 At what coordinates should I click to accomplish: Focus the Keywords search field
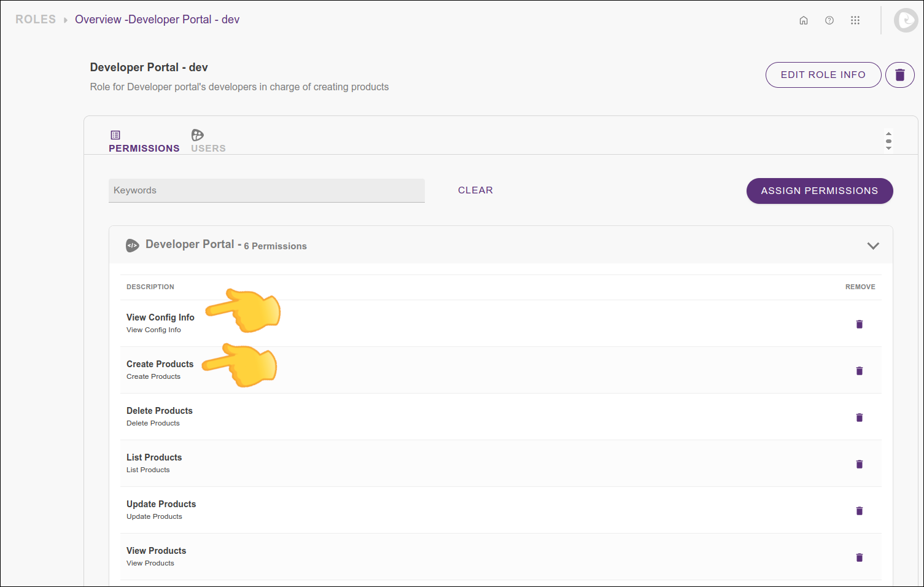click(x=266, y=190)
